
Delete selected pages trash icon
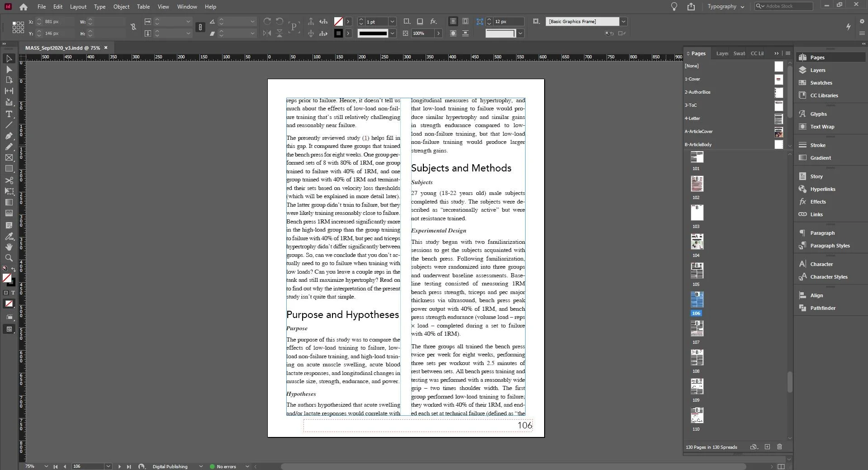779,447
